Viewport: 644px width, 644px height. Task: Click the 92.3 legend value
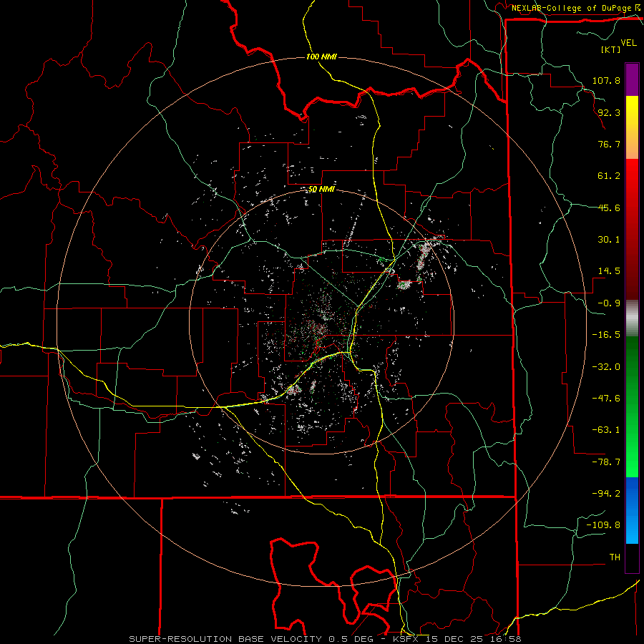(x=609, y=112)
